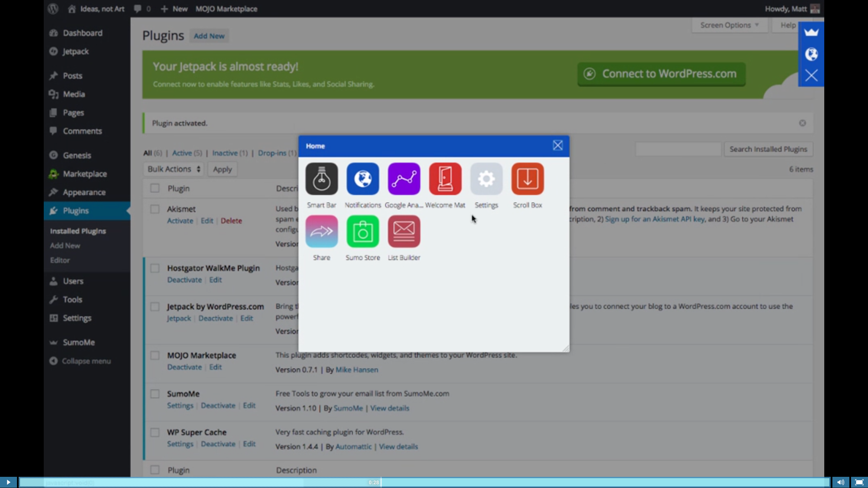Expand the Help tab
The width and height of the screenshot is (868, 488).
click(787, 25)
